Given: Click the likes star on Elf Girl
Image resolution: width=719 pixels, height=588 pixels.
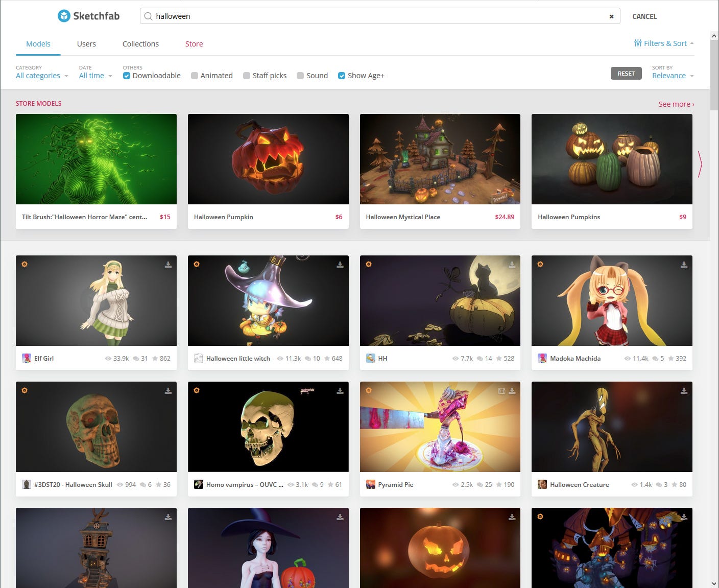Looking at the screenshot, I should pyautogui.click(x=155, y=359).
